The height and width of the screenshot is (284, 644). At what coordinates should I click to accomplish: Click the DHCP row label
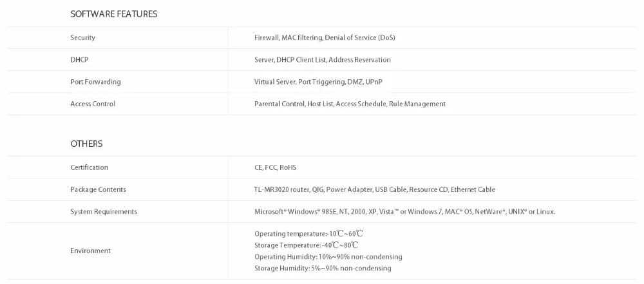[x=79, y=60]
